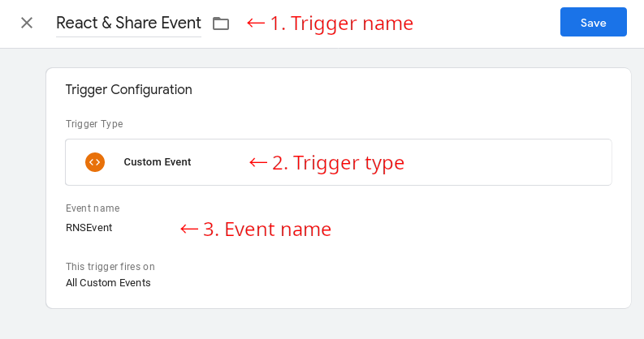Screen dimensions: 644x339
Task: Close the trigger editor with the X icon
Action: pos(27,23)
